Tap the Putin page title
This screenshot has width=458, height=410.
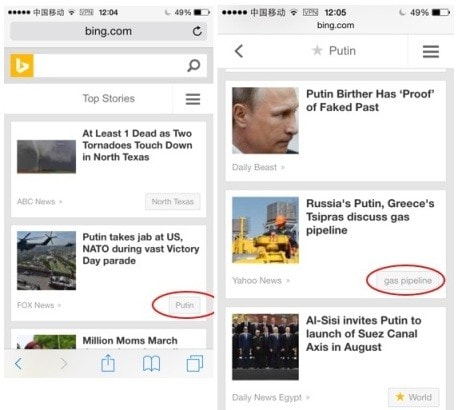[342, 51]
